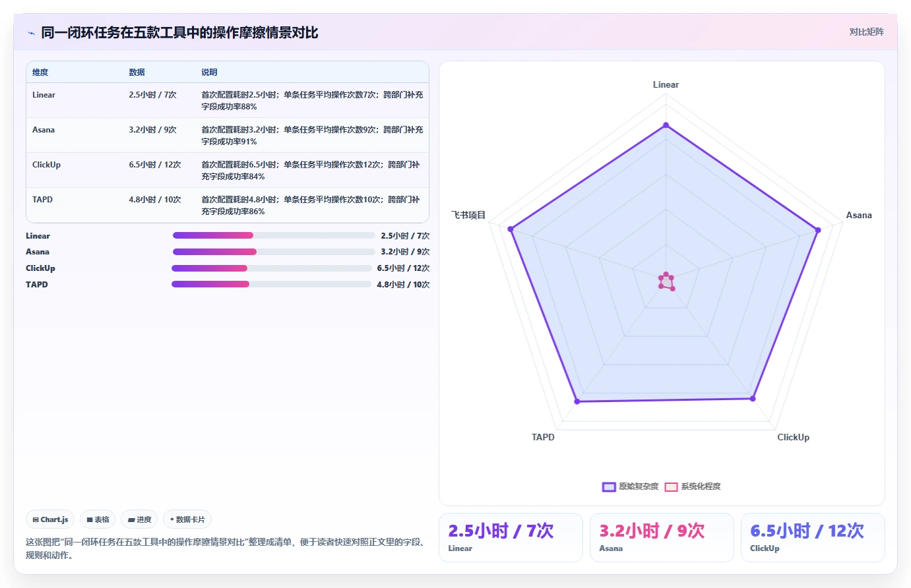This screenshot has height=588, width=911.
Task: Click the purple data point on Linear axis
Action: click(x=666, y=125)
